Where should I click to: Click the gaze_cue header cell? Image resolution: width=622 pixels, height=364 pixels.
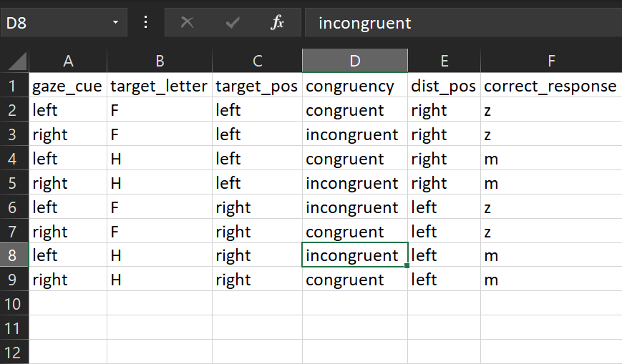tap(68, 86)
